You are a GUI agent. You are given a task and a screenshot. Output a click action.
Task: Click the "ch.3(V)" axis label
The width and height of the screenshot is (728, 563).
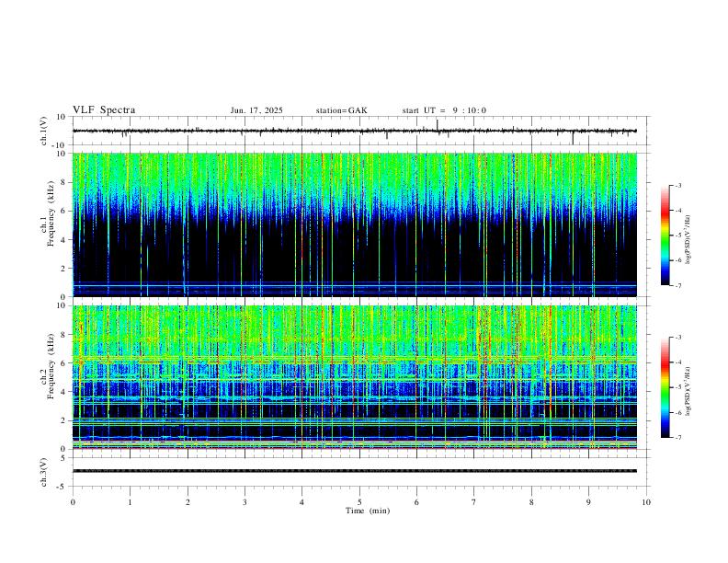pyautogui.click(x=44, y=473)
